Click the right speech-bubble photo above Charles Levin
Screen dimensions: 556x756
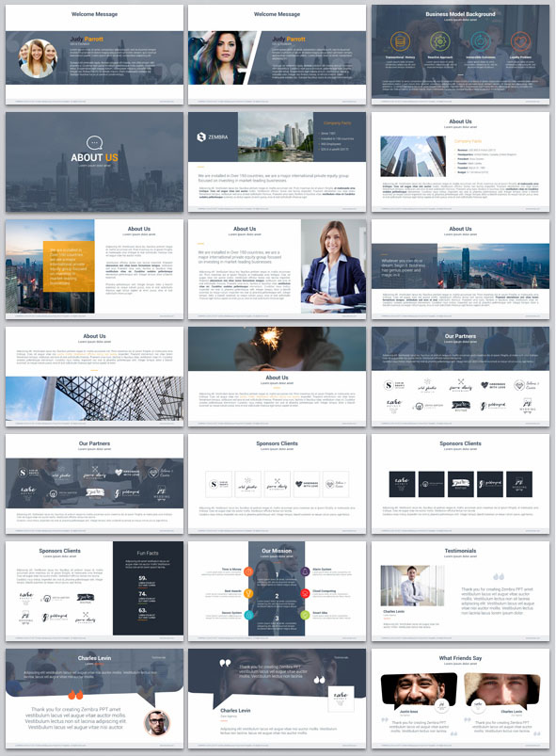(502, 689)
